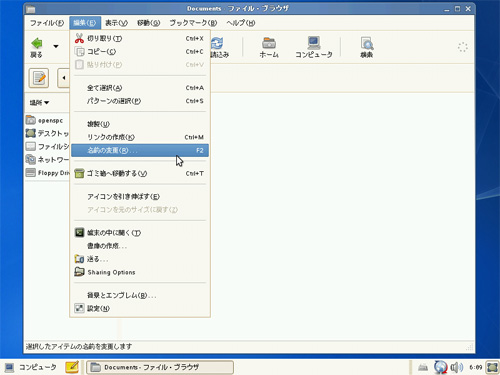
Task: Click the show desktop panel icon
Action: (x=492, y=367)
